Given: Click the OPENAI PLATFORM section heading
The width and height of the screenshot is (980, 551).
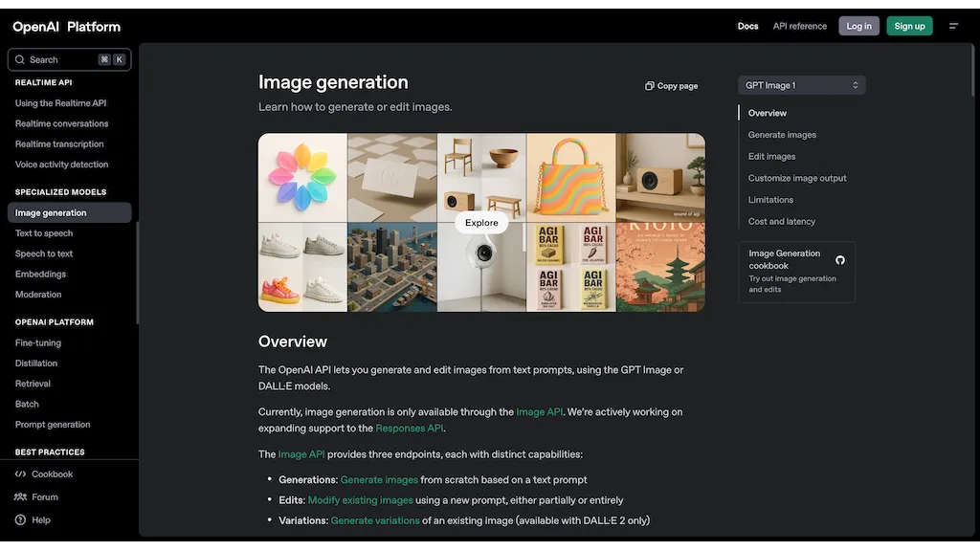Looking at the screenshot, I should [x=55, y=322].
